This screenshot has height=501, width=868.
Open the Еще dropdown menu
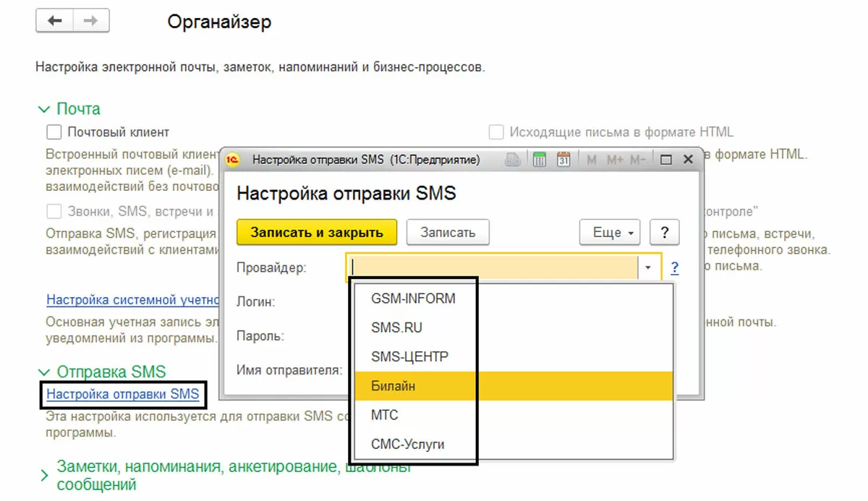(x=610, y=233)
